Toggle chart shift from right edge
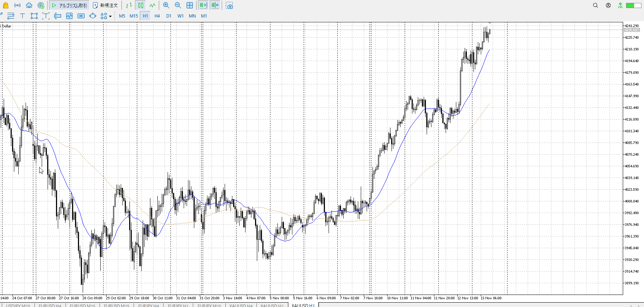Image resolution: width=644 pixels, height=307 pixels. tap(215, 5)
